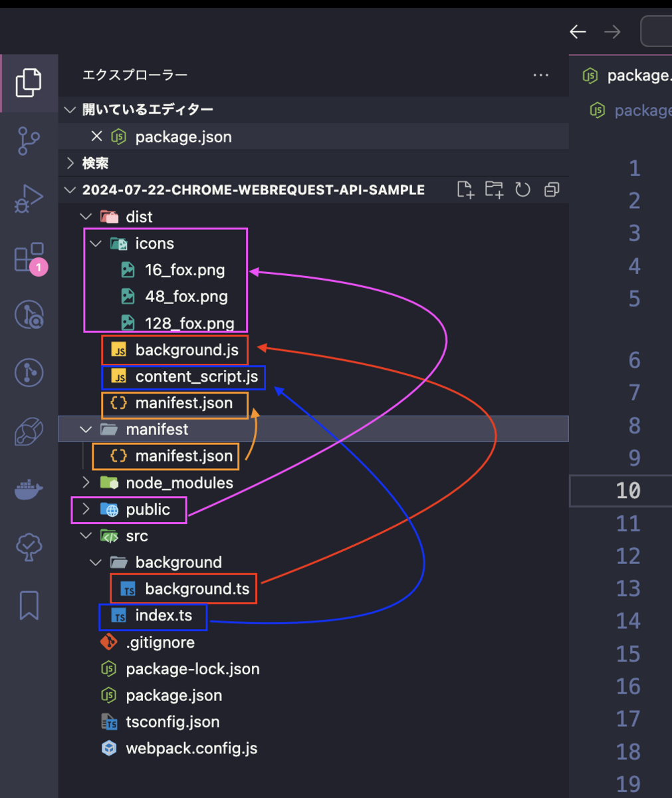Open the explorer more actions menu

(x=541, y=75)
